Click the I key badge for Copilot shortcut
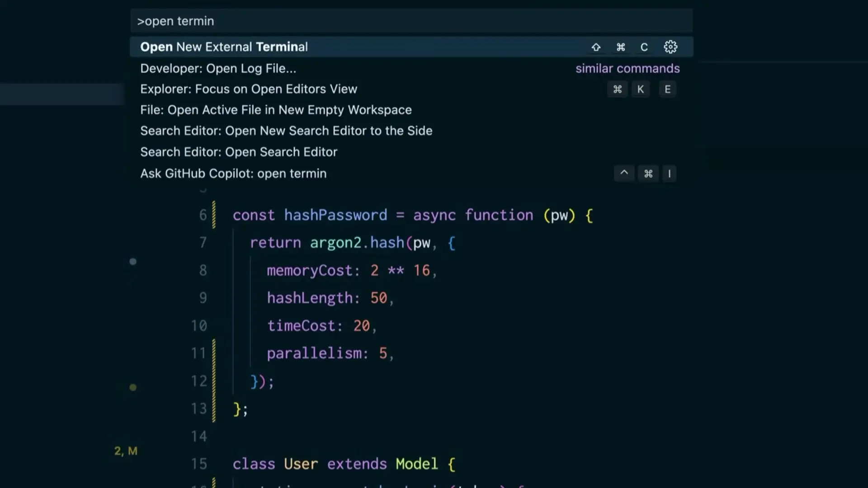 click(669, 174)
